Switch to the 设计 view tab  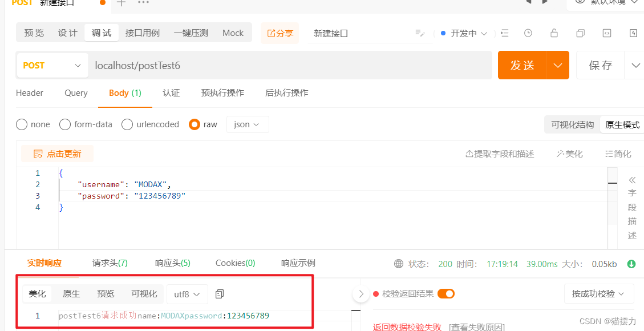coord(68,33)
